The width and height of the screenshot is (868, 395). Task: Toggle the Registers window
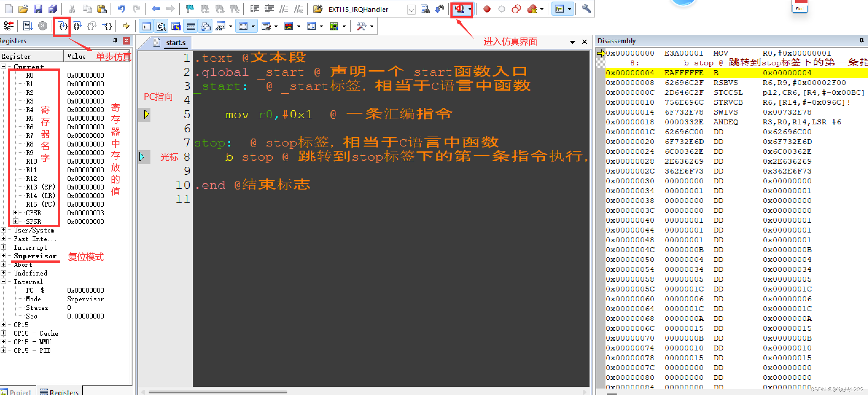[191, 26]
